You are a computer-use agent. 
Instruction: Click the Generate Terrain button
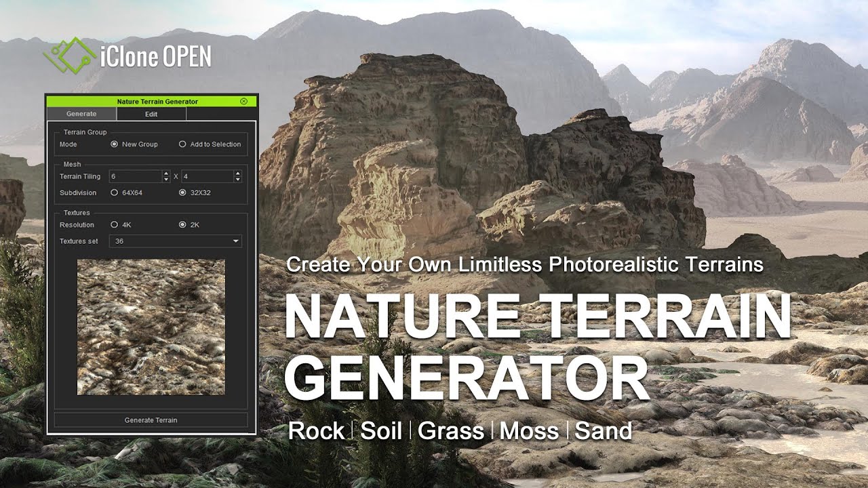(x=151, y=420)
